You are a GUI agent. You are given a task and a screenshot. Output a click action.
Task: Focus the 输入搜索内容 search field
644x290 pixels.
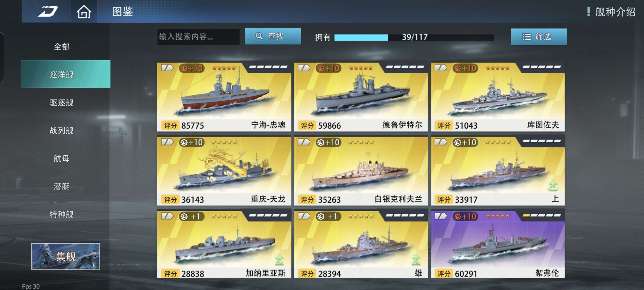coord(198,37)
